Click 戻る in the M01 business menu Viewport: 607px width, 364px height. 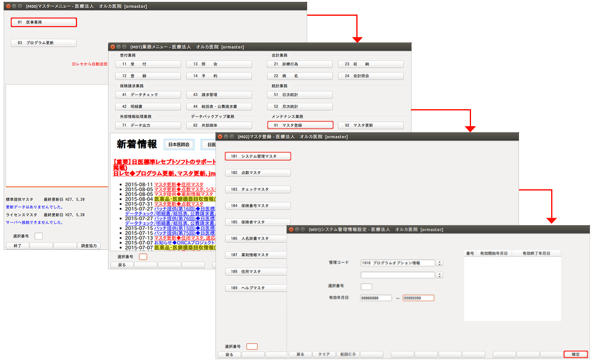click(x=122, y=265)
